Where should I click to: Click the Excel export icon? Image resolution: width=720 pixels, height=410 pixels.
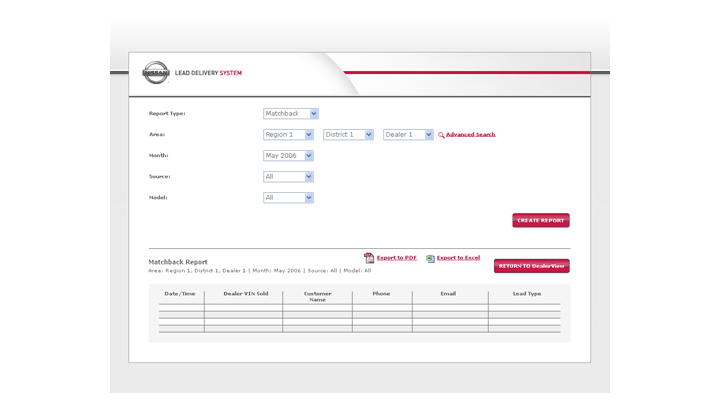coord(430,258)
